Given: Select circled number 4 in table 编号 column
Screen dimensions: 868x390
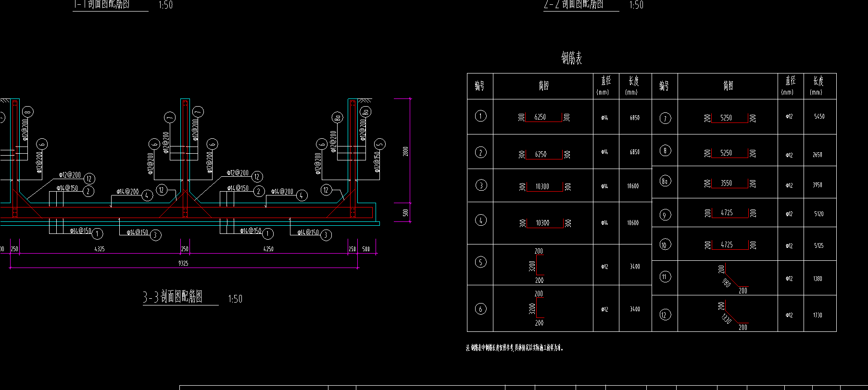Looking at the screenshot, I should click(x=480, y=220).
